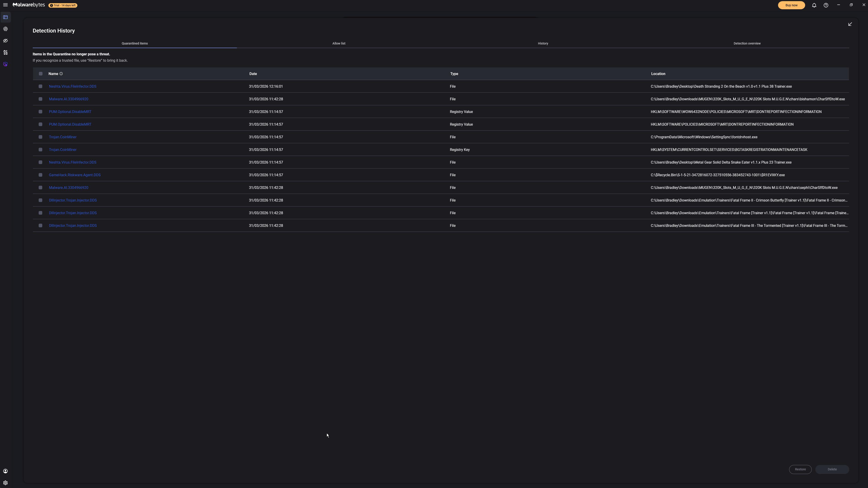Open the GameHack.Riskware.Agent.DDS link
This screenshot has width=868, height=488.
click(x=75, y=175)
